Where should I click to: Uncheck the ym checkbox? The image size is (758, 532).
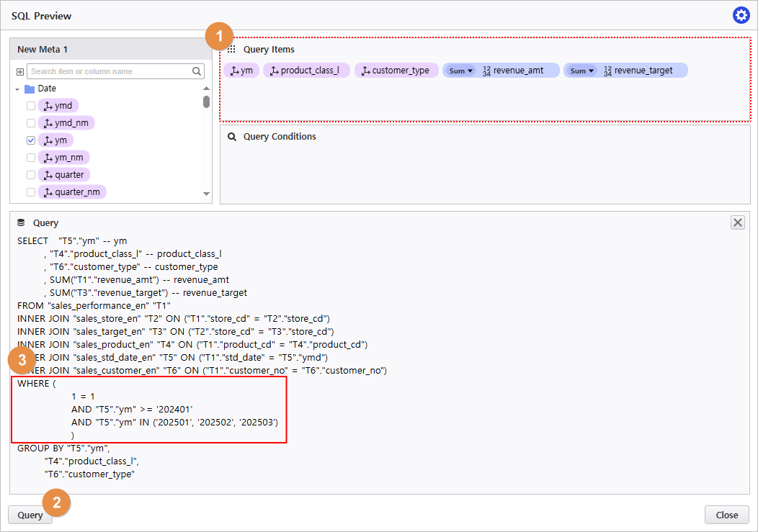(31, 140)
